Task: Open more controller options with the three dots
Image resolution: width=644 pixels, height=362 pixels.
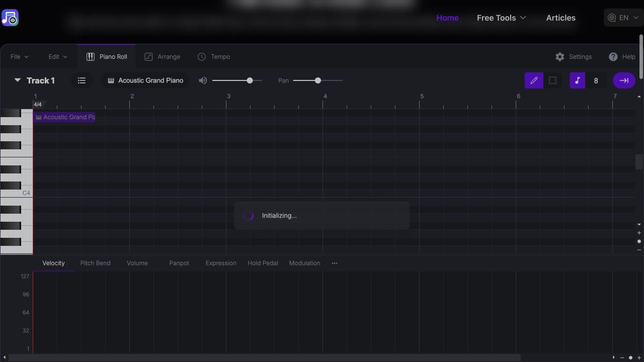Action: click(335, 263)
